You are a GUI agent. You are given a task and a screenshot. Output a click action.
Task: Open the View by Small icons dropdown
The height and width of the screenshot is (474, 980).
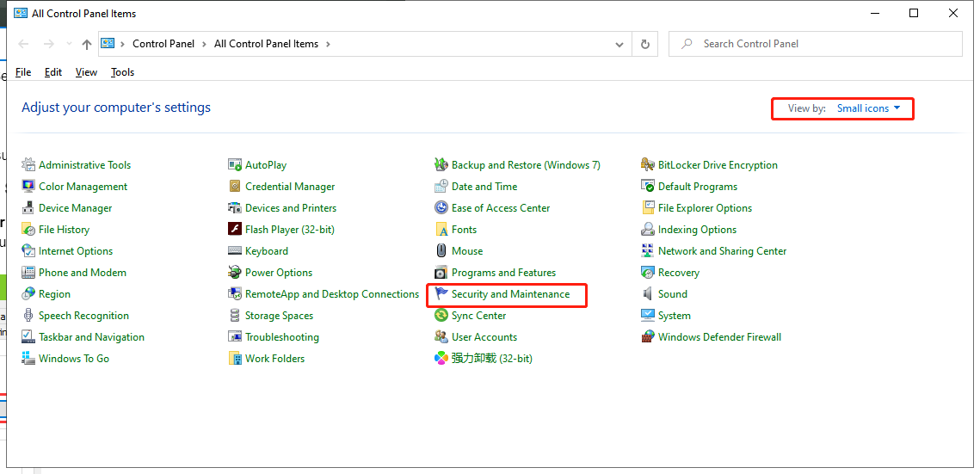(869, 108)
